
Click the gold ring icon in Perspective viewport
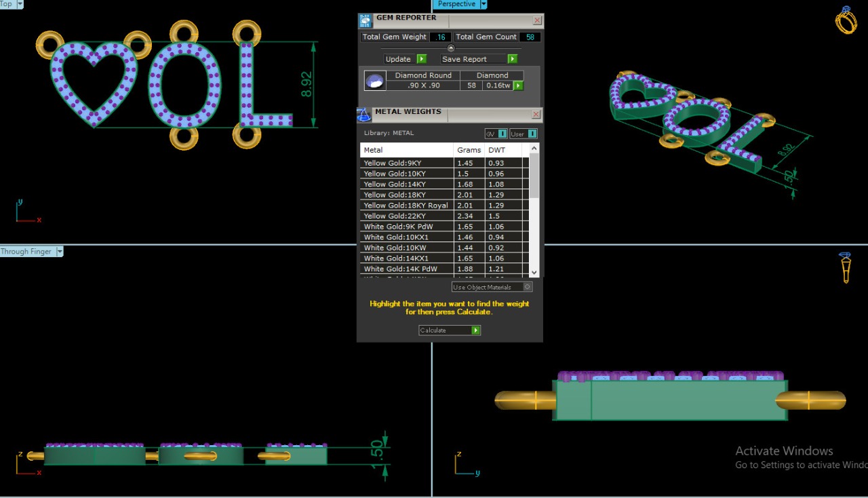coord(846,20)
